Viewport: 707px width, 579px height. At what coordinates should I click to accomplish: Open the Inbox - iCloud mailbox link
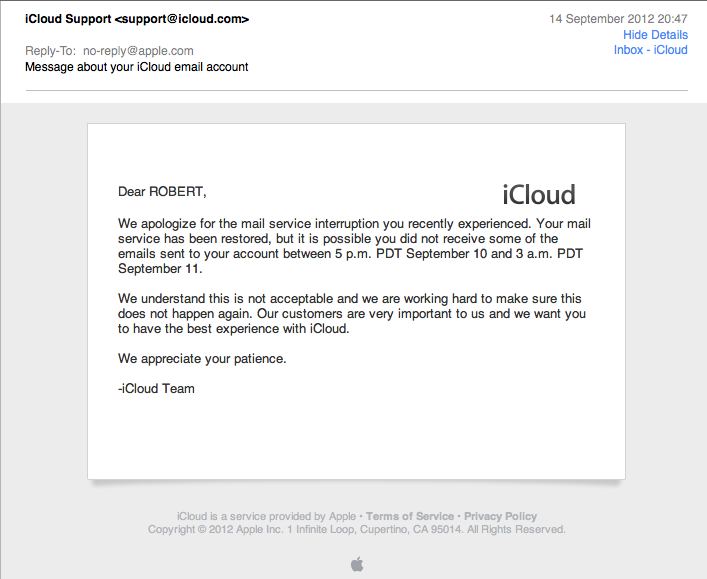coord(650,50)
